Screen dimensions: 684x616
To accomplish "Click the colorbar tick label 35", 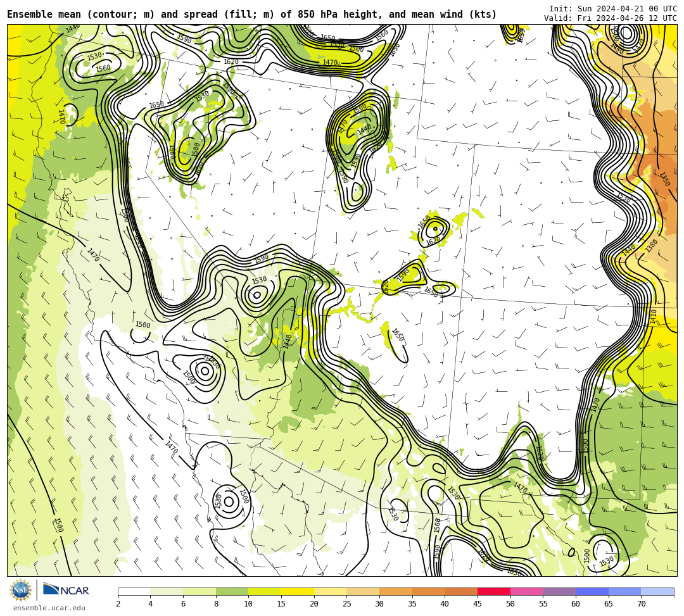I will 412,604.
